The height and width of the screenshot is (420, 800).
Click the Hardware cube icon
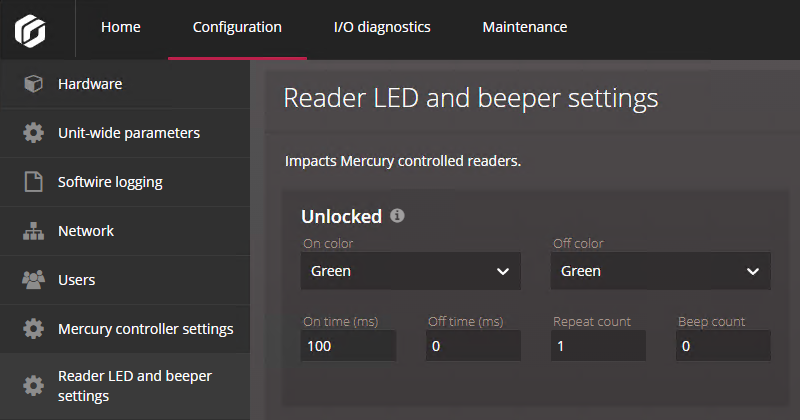33,84
